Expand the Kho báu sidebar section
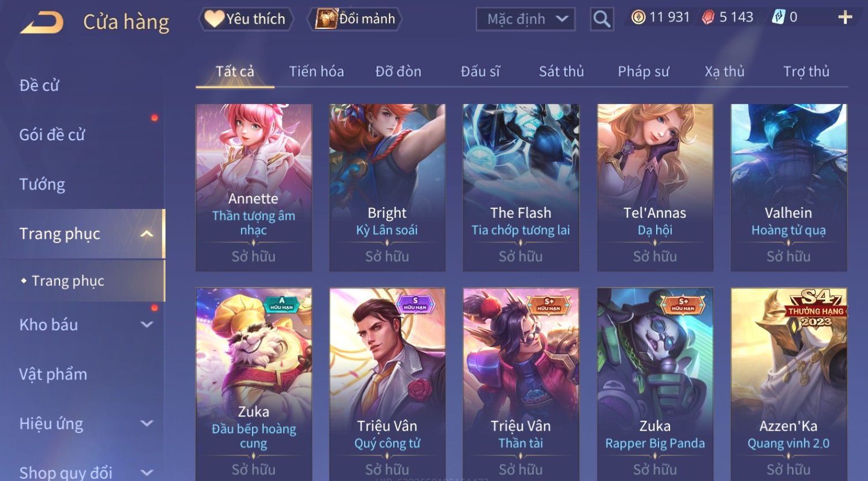Image resolution: width=868 pixels, height=481 pixels. pyautogui.click(x=147, y=325)
